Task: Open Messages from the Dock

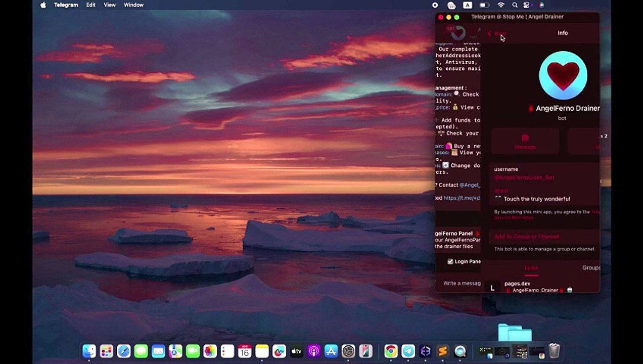Action: coord(141,351)
